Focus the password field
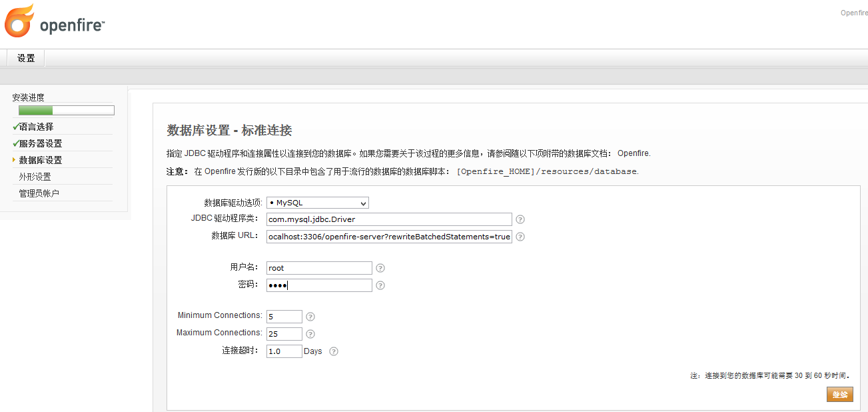Screen dimensions: 868x412 click(x=319, y=285)
